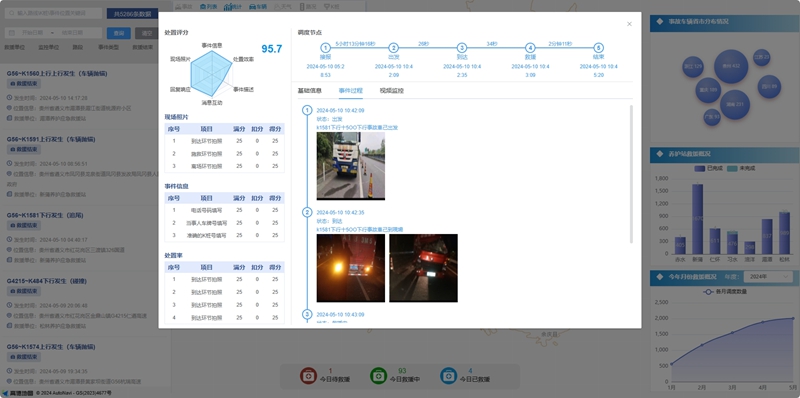
Task: Click the 查询 query button
Action: [118, 33]
